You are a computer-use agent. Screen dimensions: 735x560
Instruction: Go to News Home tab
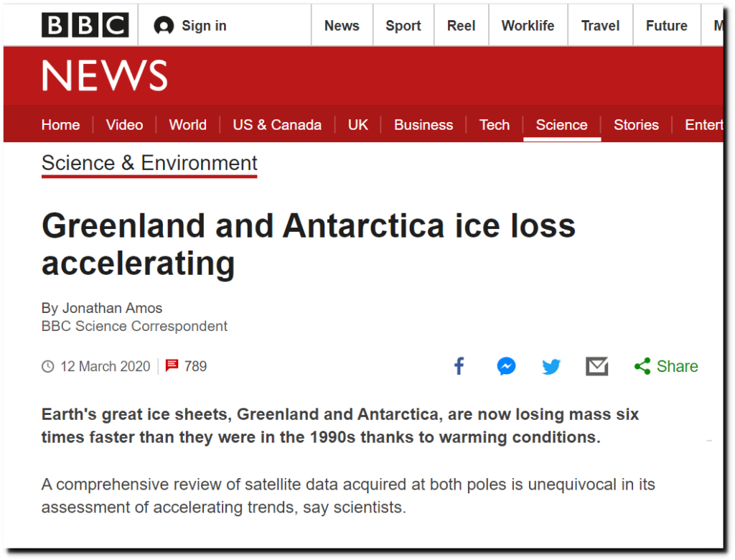(60, 125)
